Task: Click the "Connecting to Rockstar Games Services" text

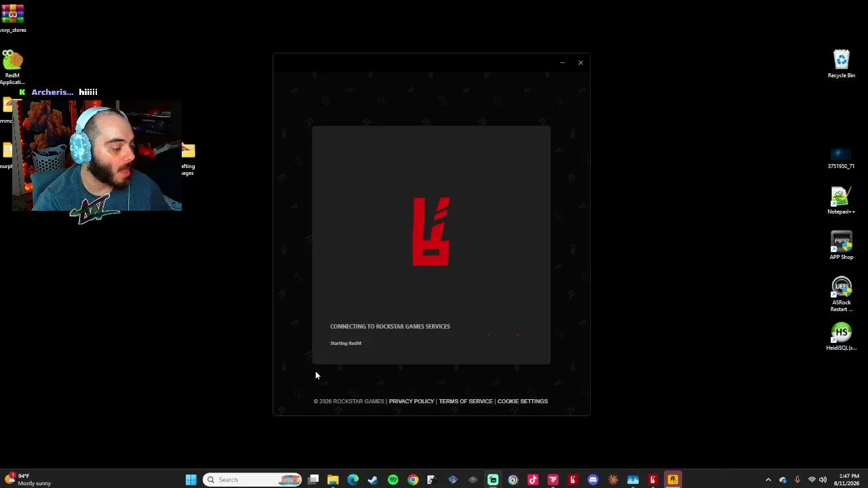Action: click(x=390, y=327)
